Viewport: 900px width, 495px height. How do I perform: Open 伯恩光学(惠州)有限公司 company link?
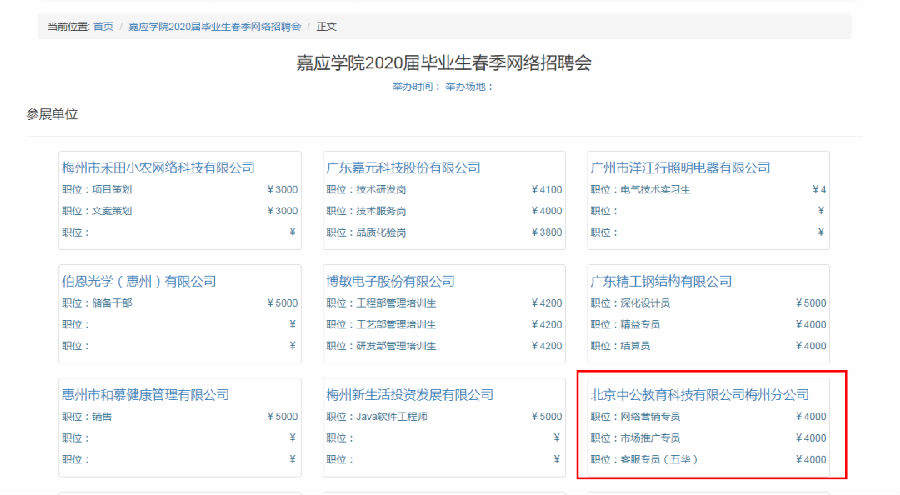pos(139,281)
